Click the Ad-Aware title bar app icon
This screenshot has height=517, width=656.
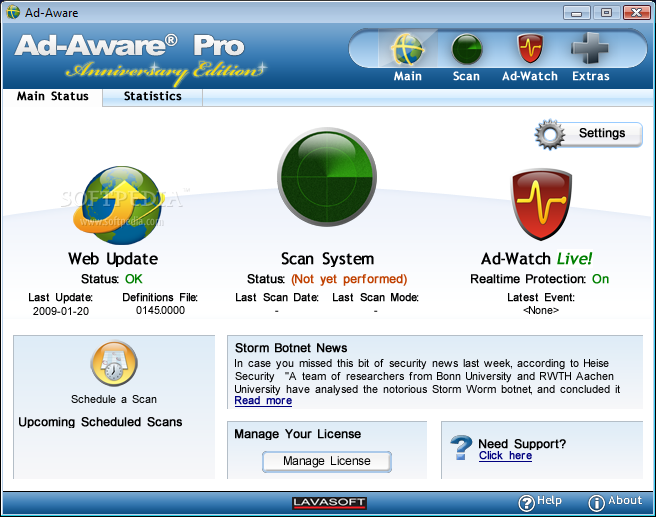click(x=13, y=12)
